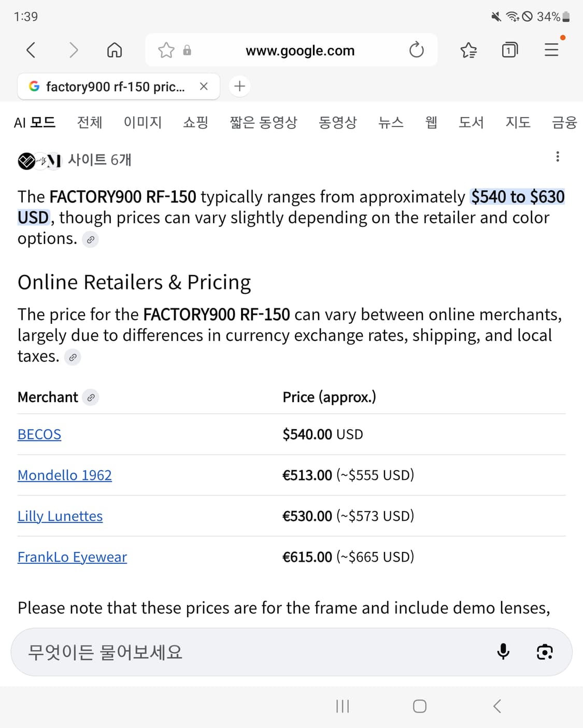Open Google Lens camera search
The height and width of the screenshot is (728, 583).
(544, 652)
